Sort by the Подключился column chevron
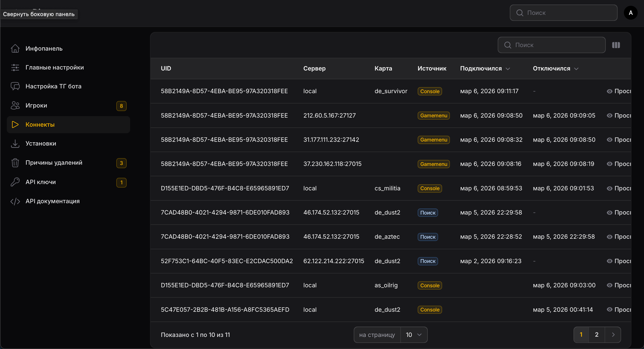The height and width of the screenshot is (349, 644). [x=508, y=69]
